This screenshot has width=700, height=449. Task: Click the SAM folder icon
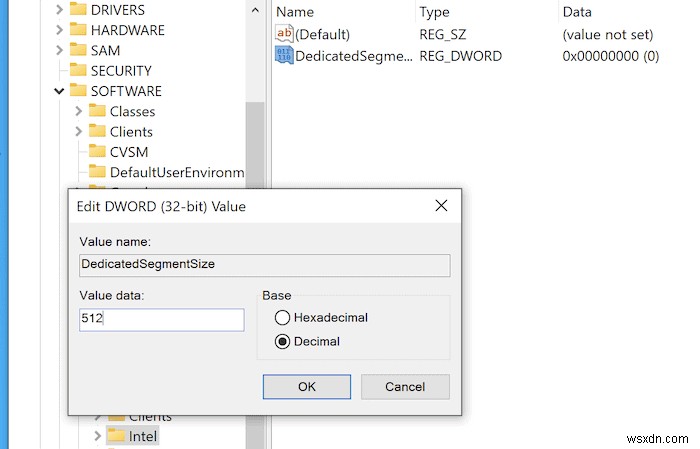tap(78, 50)
